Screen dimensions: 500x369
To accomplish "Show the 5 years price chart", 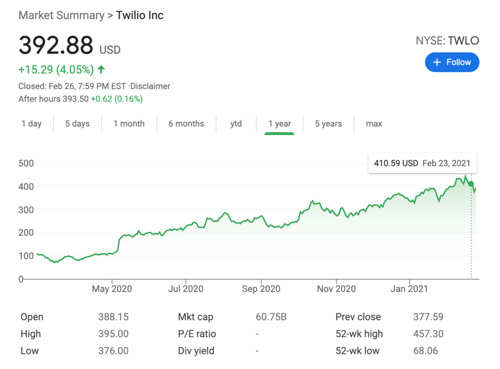I will coord(328,124).
